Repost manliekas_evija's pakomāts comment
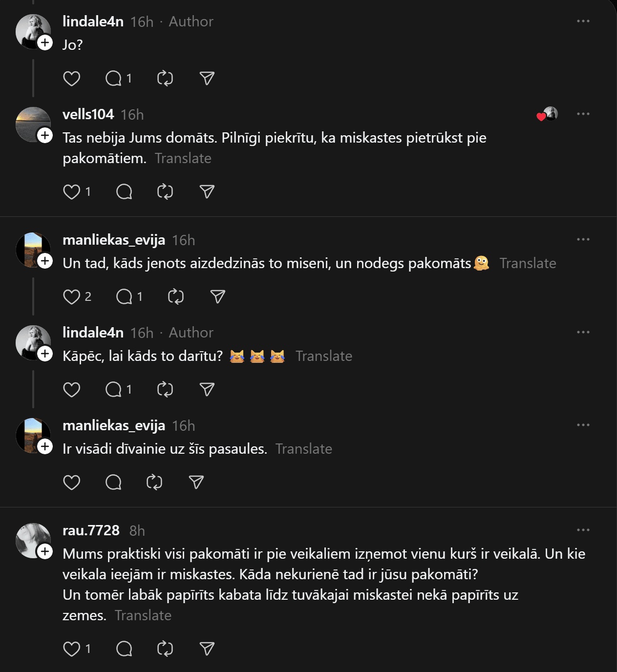This screenshot has width=617, height=672. point(176,297)
